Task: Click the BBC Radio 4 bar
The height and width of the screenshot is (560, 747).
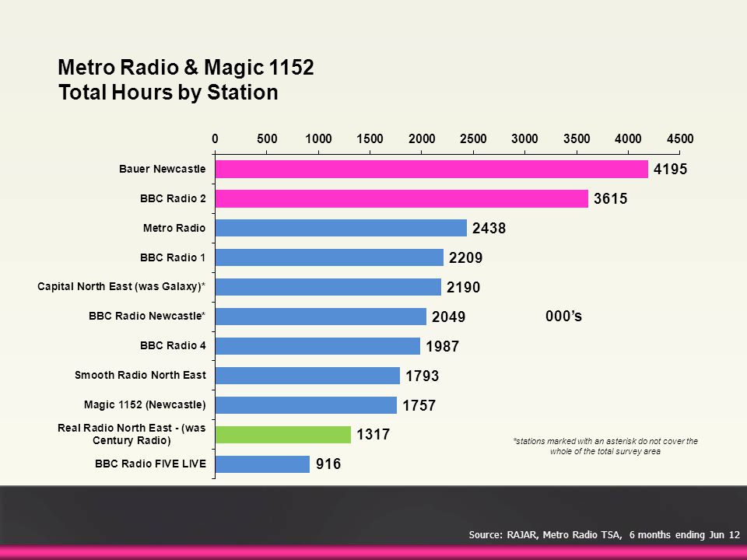Action: click(x=317, y=346)
